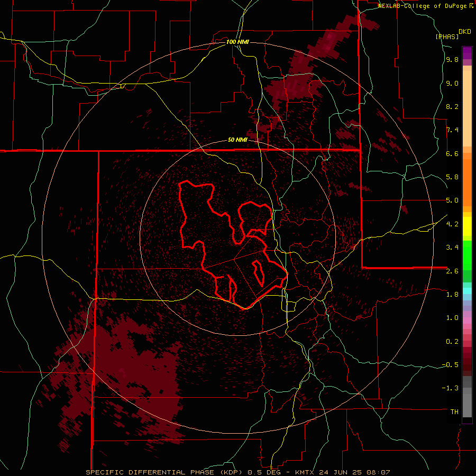Screen dimensions: 476x476
Task: Pick the light peach band of the color bar
Action: (x=467, y=108)
